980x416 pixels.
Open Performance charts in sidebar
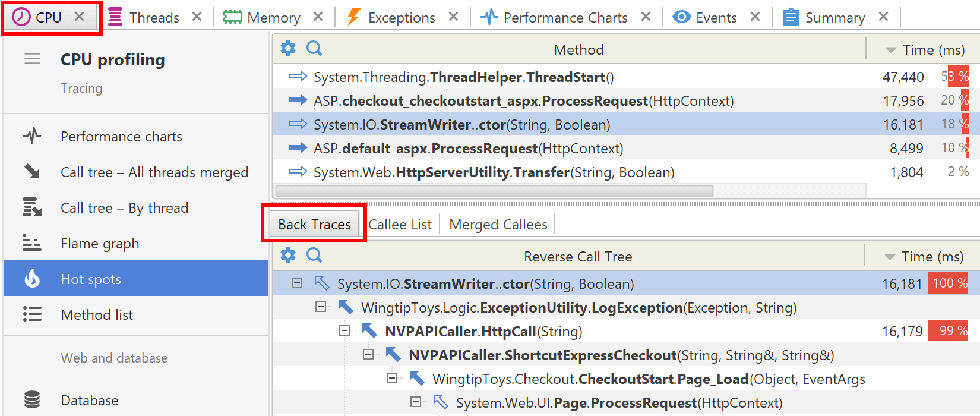pyautogui.click(x=136, y=136)
